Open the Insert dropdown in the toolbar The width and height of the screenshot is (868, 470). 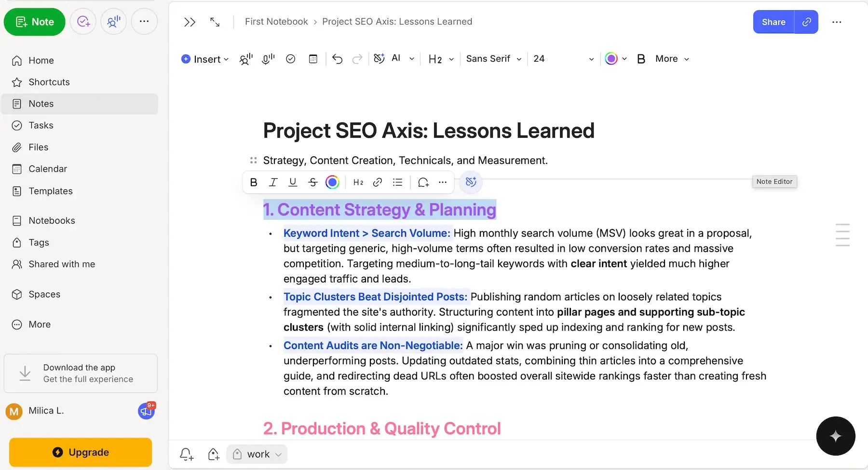[205, 59]
